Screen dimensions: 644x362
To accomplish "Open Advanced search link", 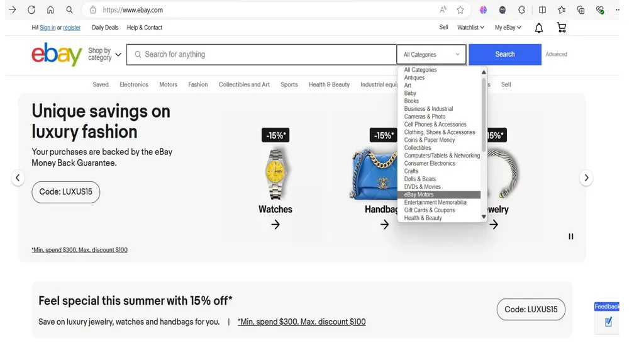I will 556,54.
